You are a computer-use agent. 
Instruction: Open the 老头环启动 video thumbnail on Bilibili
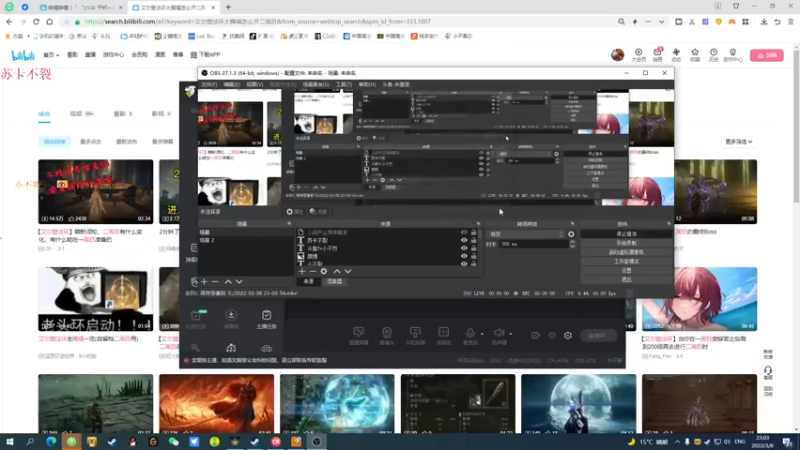point(95,299)
